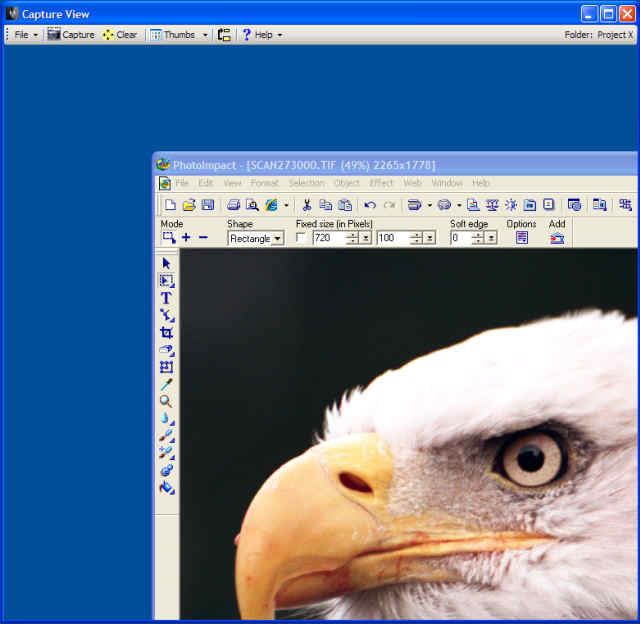This screenshot has width=640, height=624.
Task: Select the add-to-selection plus Mode
Action: click(x=186, y=237)
